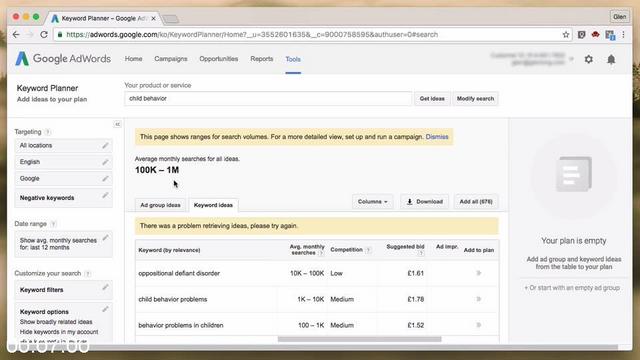Open Chrome three-dot menu

(624, 35)
